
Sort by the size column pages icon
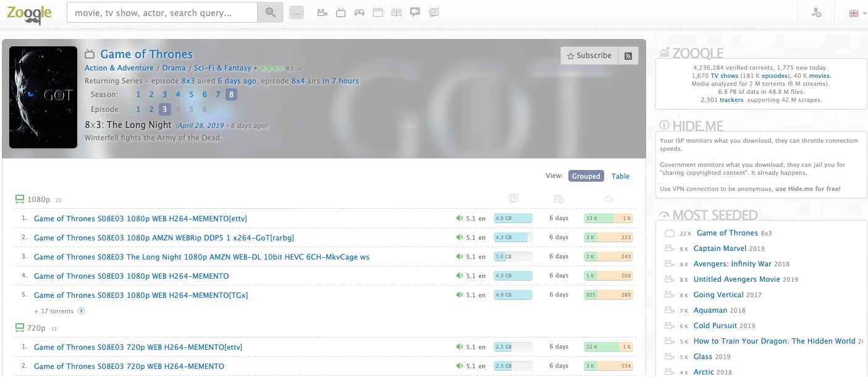pyautogui.click(x=513, y=198)
